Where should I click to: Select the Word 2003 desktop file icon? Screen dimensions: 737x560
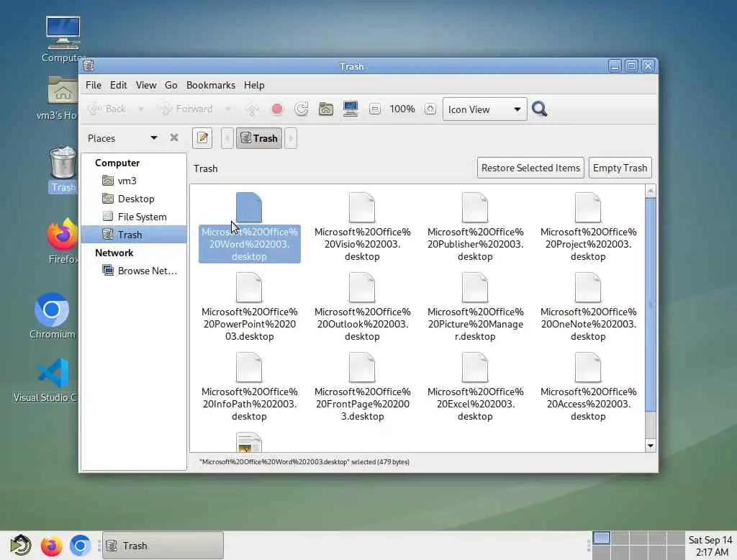[x=249, y=207]
